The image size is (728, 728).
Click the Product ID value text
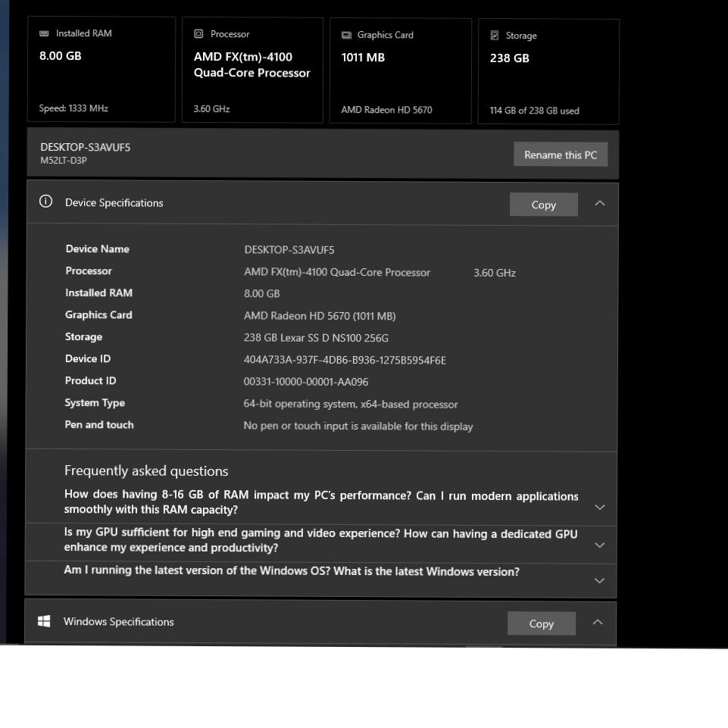(x=305, y=382)
